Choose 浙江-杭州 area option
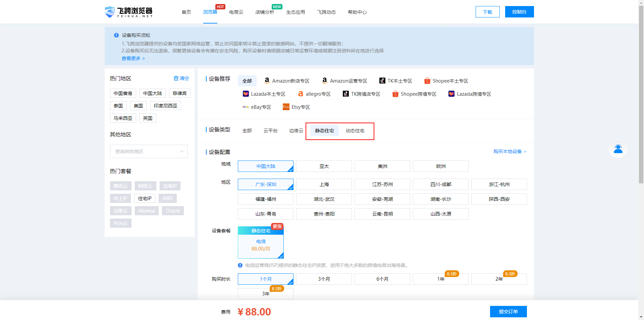The height and width of the screenshot is (320, 644). [499, 184]
